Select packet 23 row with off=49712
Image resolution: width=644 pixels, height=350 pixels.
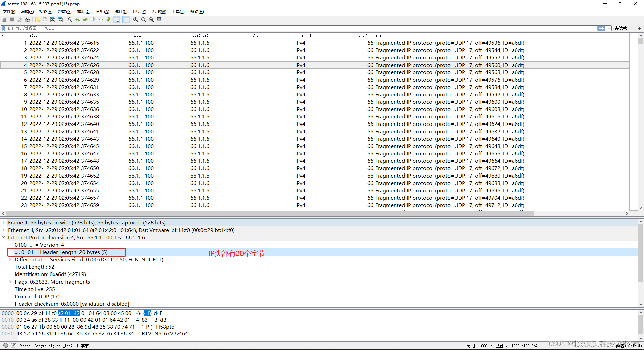click(315, 205)
